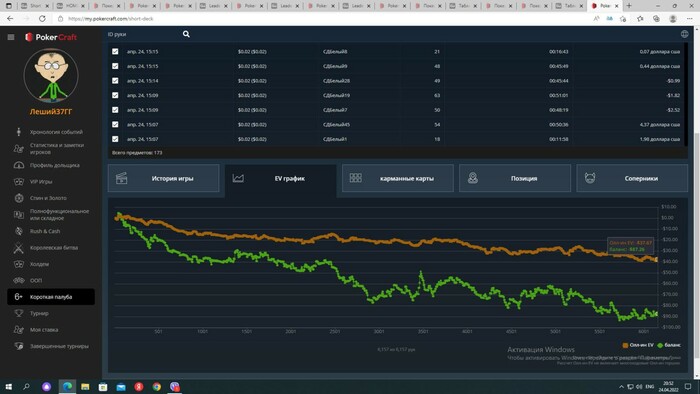Viewport: 700px width, 394px height.
Task: Click the Холдем cards icon
Action: coord(18,264)
